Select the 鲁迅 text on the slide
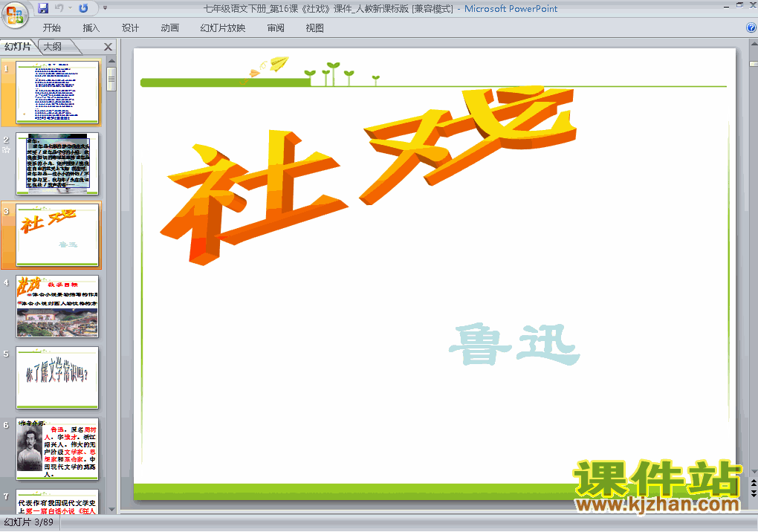The width and height of the screenshot is (758, 532). [514, 345]
